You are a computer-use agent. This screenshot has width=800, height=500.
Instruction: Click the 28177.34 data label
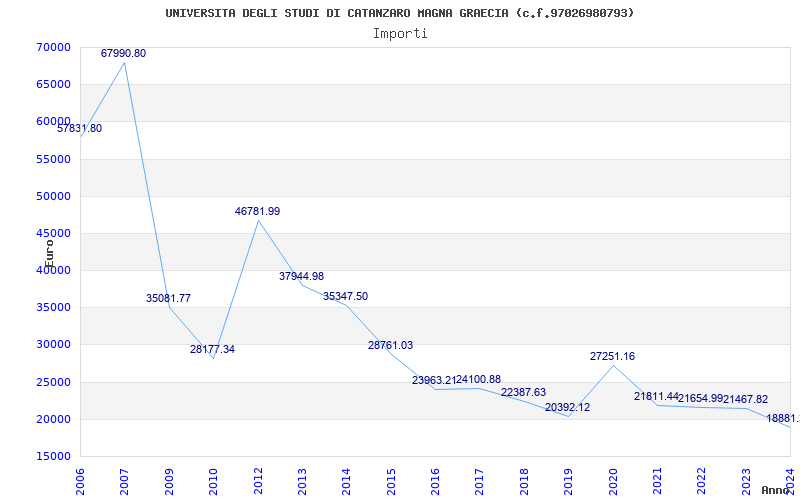[212, 349]
